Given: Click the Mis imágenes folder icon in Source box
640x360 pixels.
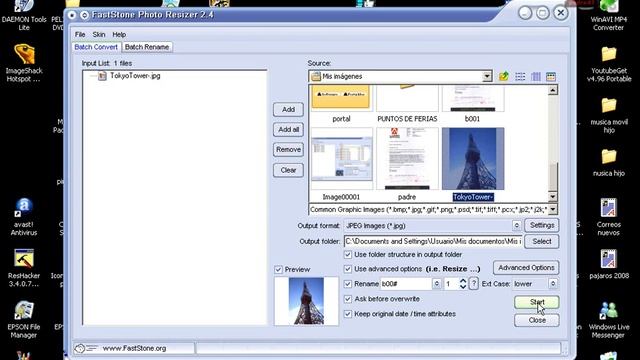Looking at the screenshot, I should [316, 76].
